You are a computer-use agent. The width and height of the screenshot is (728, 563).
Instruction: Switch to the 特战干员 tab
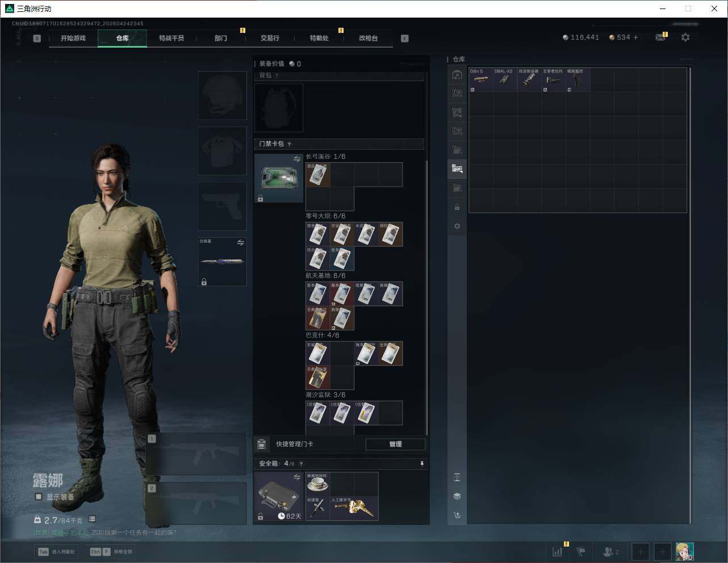171,38
